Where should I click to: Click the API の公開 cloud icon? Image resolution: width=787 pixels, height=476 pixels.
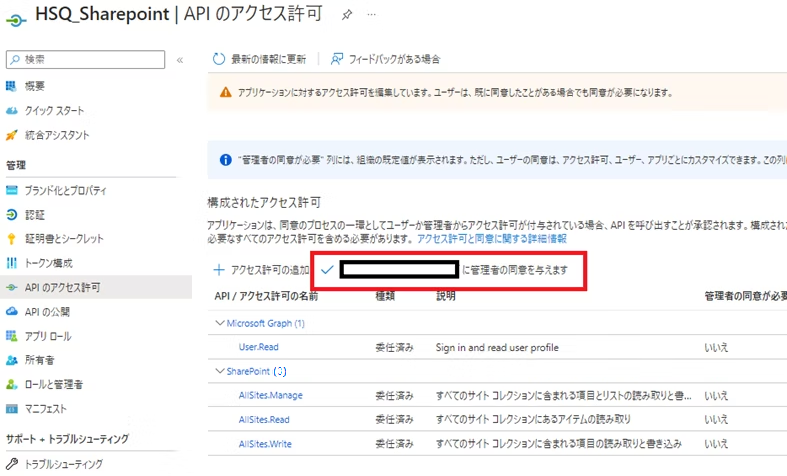[12, 311]
